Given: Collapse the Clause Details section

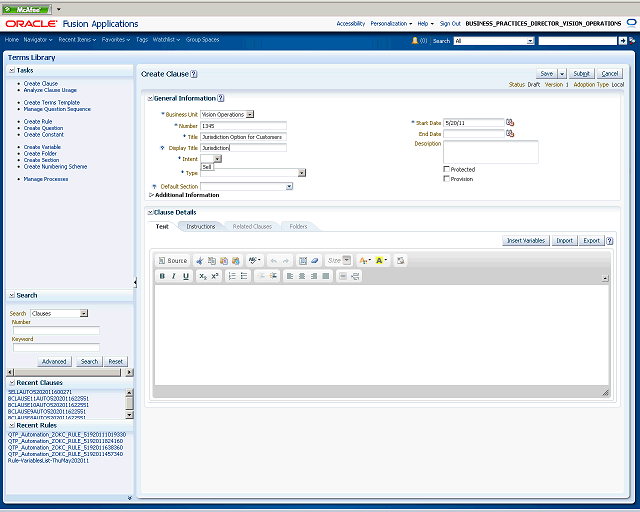Looking at the screenshot, I should [x=150, y=212].
